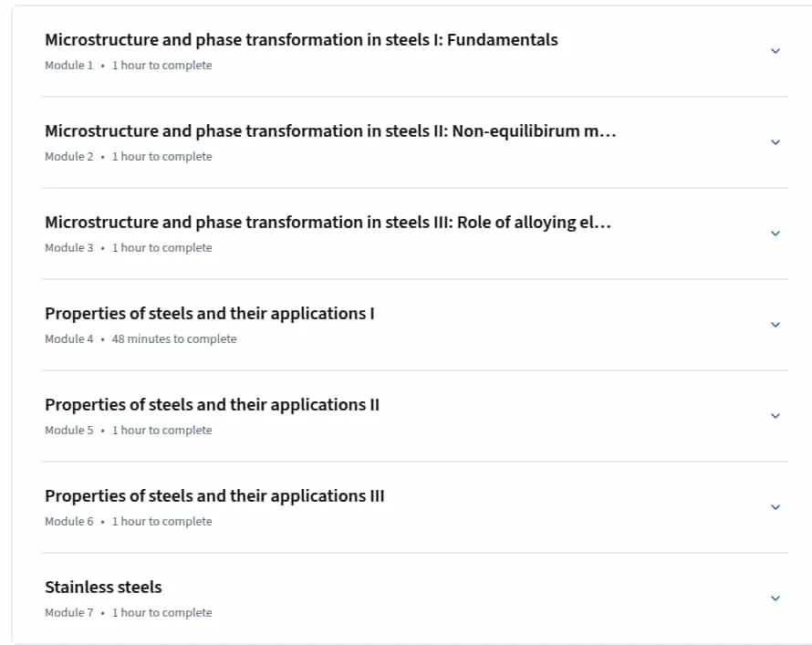Open 'steels II: Non-equilibirum' module title
Viewport: 812px width, 645px height.
330,131
